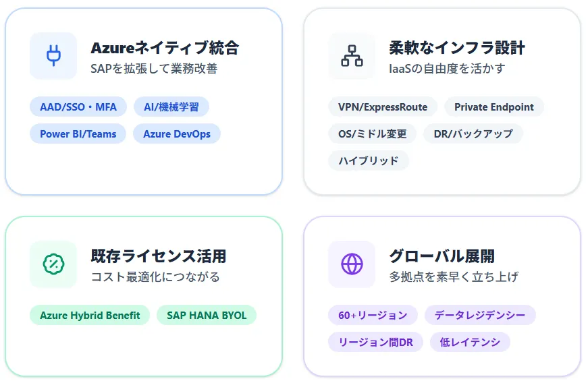588x381 pixels.
Task: Click the percent badge icon for 既存ライセンス活用
Action: pos(53,264)
